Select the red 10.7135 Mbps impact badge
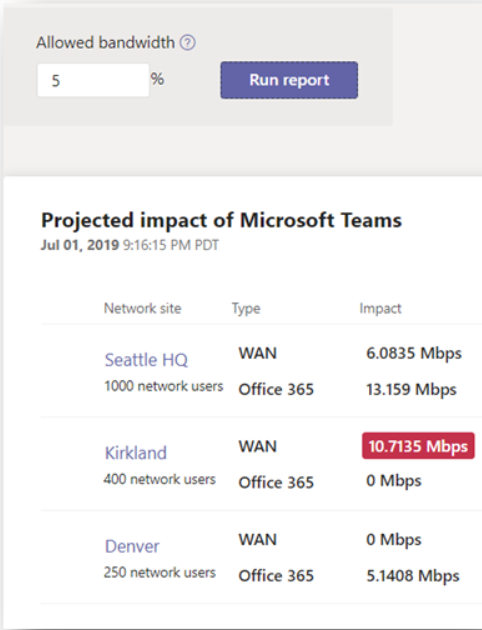 click(418, 446)
